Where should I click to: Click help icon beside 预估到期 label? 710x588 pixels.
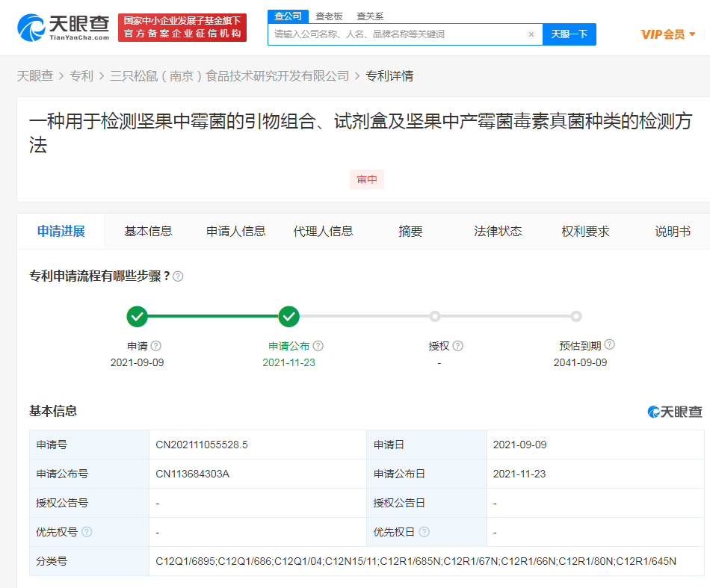click(x=610, y=345)
